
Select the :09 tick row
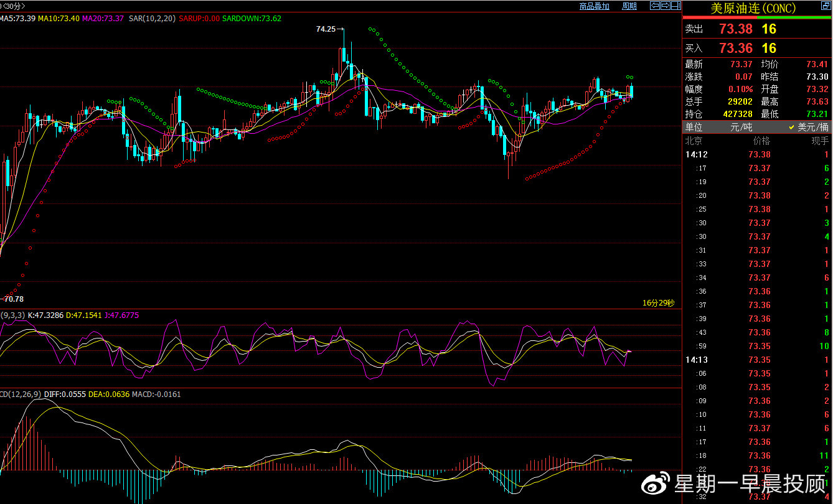pos(758,401)
